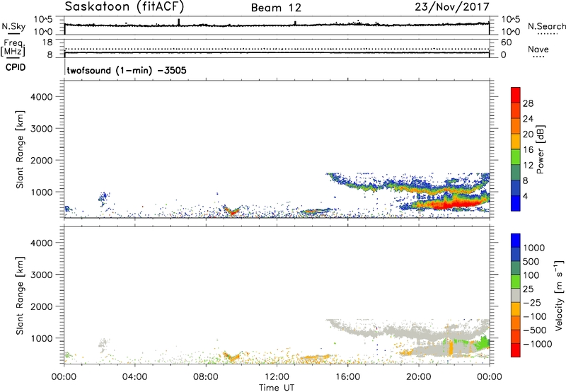Pick the light green segment of Power colorbar
Screen dimensions: 566x392
coord(516,156)
